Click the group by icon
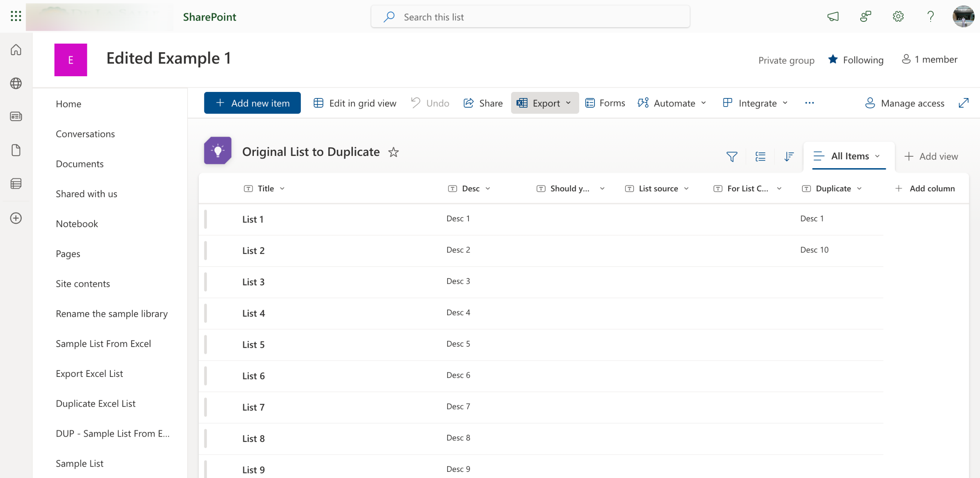The height and width of the screenshot is (478, 980). (x=760, y=156)
